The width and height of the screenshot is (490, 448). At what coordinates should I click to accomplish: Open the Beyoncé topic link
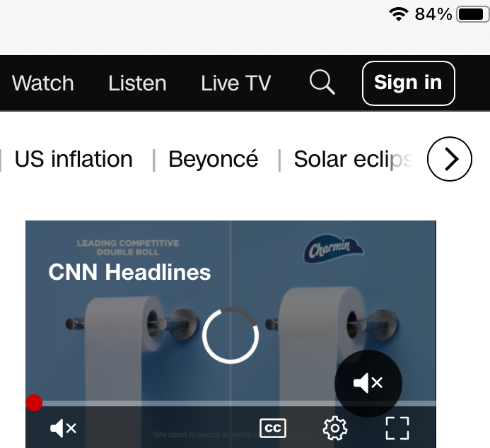[214, 159]
